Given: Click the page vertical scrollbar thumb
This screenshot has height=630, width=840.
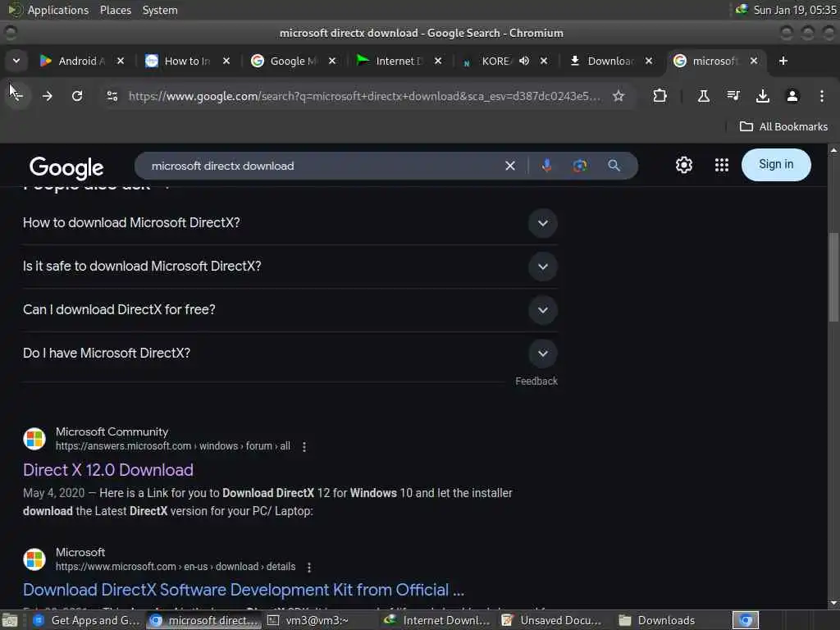Looking at the screenshot, I should pyautogui.click(x=833, y=277).
